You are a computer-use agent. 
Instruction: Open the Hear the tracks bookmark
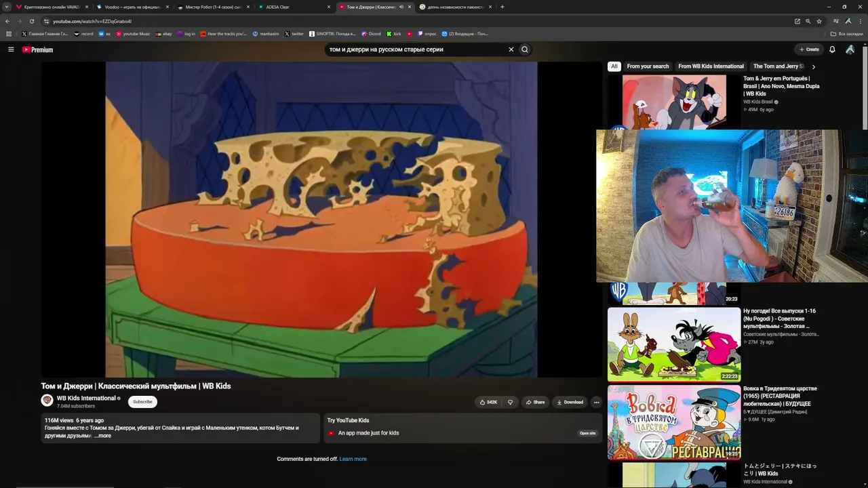pyautogui.click(x=224, y=34)
